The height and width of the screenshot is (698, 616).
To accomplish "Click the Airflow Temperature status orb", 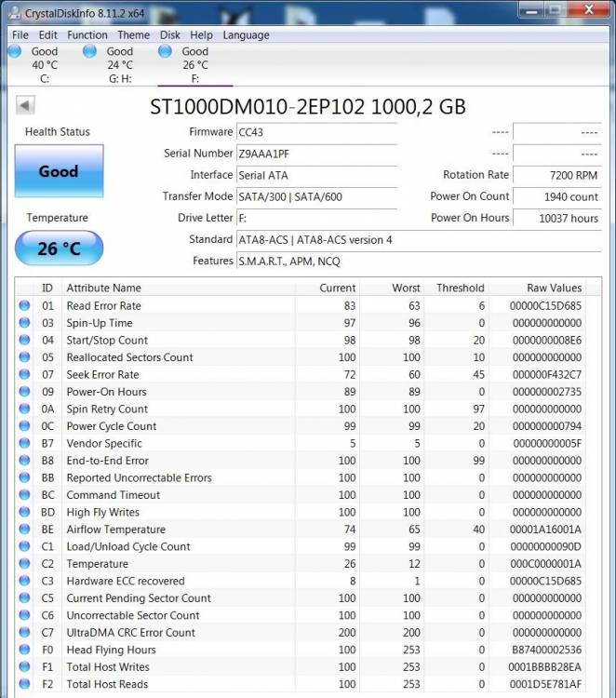I will click(24, 529).
